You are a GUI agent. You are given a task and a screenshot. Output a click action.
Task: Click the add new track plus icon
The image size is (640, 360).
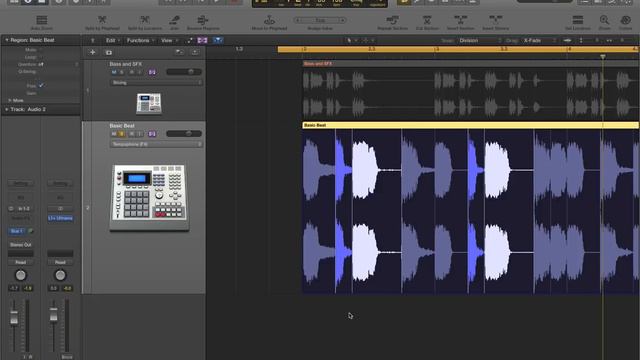93,52
